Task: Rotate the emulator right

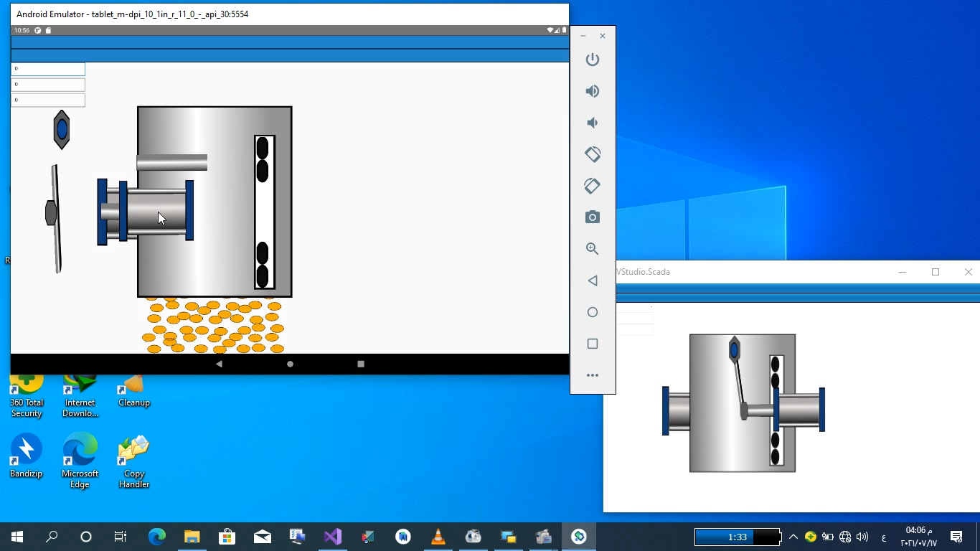Action: tap(593, 186)
